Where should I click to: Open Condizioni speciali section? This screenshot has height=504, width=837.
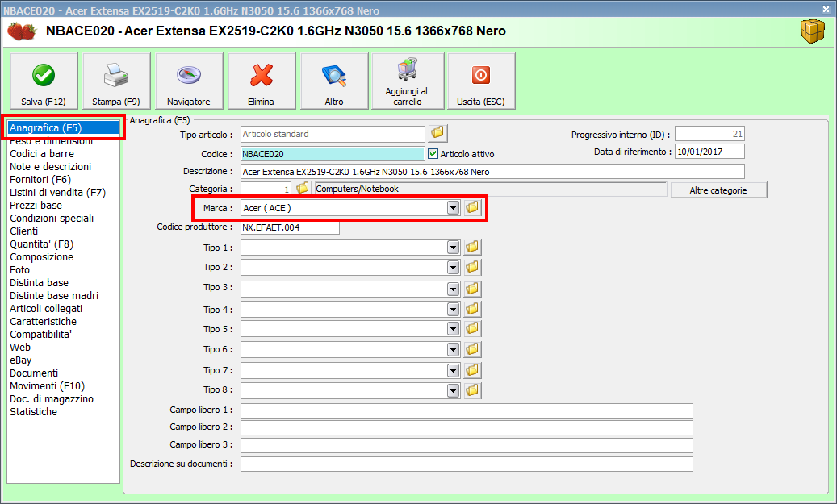point(51,219)
